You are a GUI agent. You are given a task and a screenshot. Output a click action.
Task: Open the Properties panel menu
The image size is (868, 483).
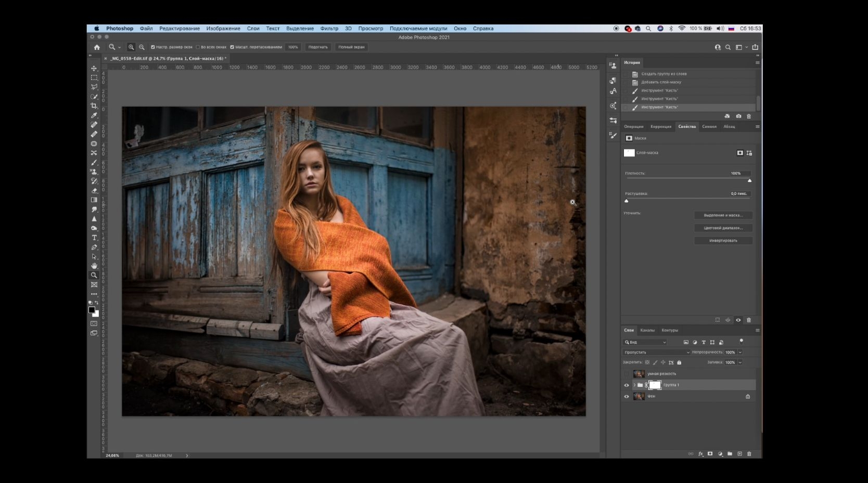tap(757, 126)
